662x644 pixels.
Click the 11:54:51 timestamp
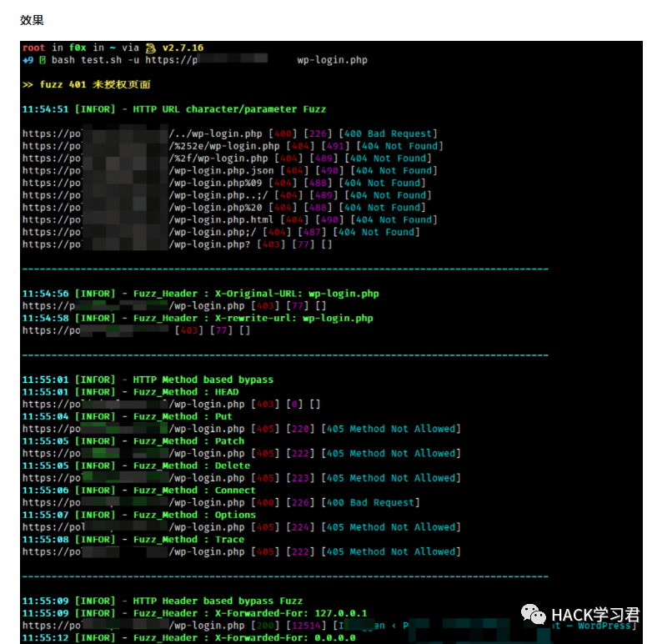point(45,109)
